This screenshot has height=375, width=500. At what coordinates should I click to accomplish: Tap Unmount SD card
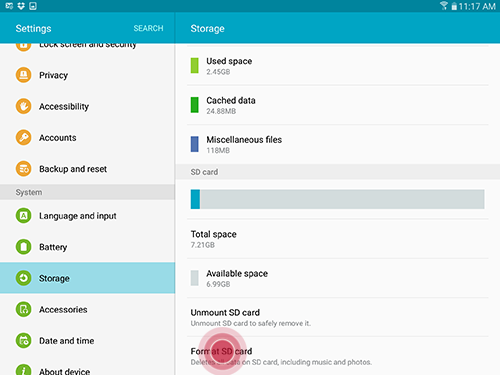[x=338, y=317]
